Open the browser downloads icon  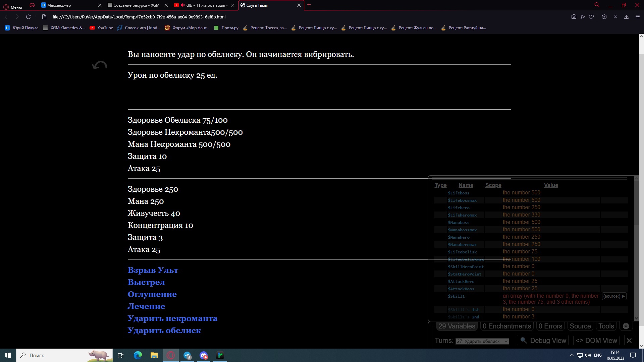click(x=626, y=17)
